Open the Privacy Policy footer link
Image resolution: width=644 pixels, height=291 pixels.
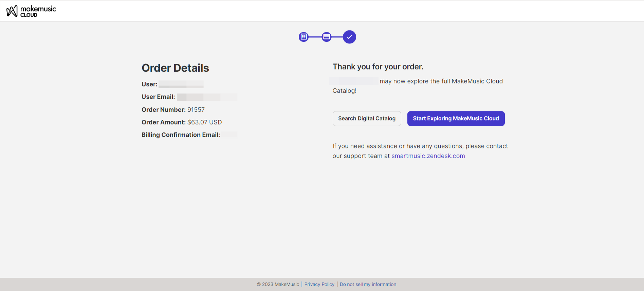click(x=319, y=284)
